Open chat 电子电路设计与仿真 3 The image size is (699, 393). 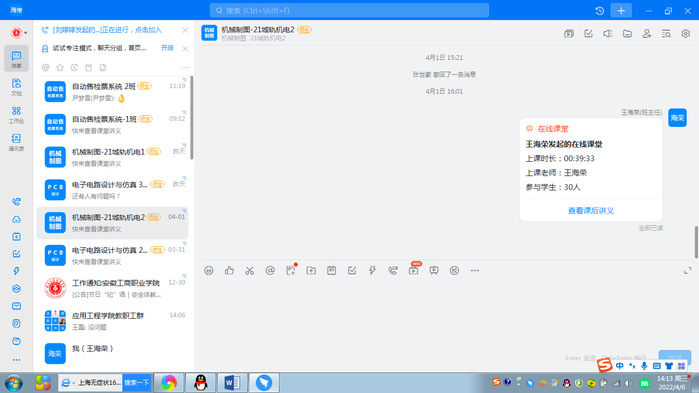(112, 190)
